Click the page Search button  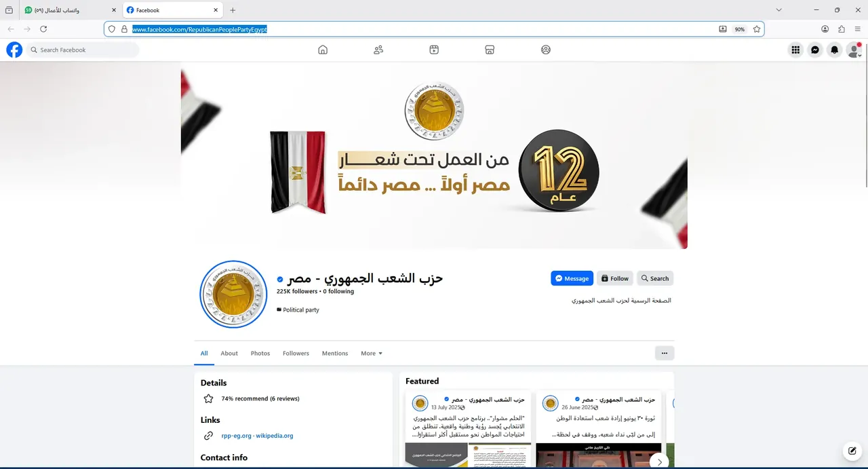pyautogui.click(x=655, y=278)
